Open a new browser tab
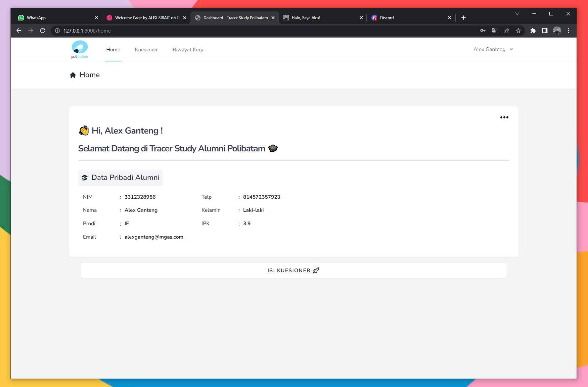The image size is (588, 387). pos(463,17)
